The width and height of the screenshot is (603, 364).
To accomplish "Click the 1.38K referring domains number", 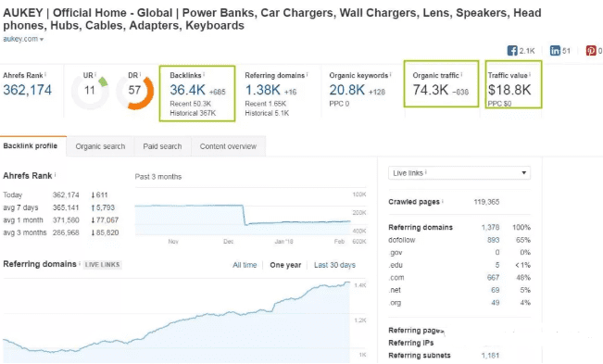I will 263,90.
